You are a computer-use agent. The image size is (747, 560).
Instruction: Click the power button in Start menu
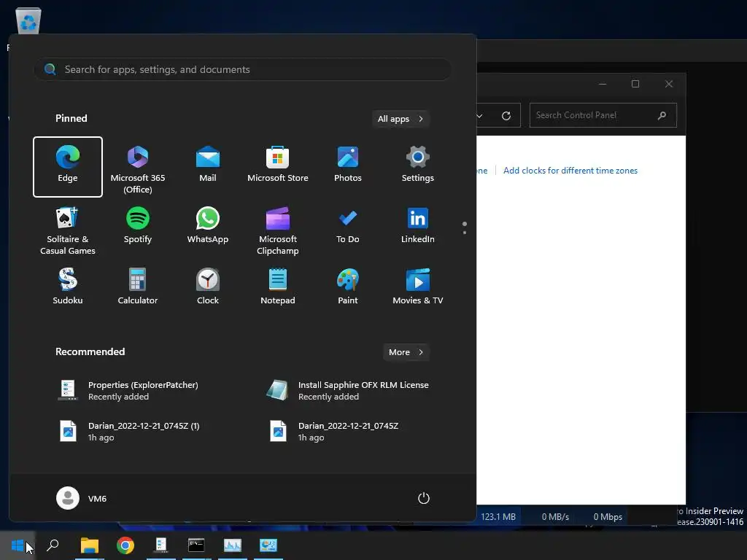[x=424, y=498]
